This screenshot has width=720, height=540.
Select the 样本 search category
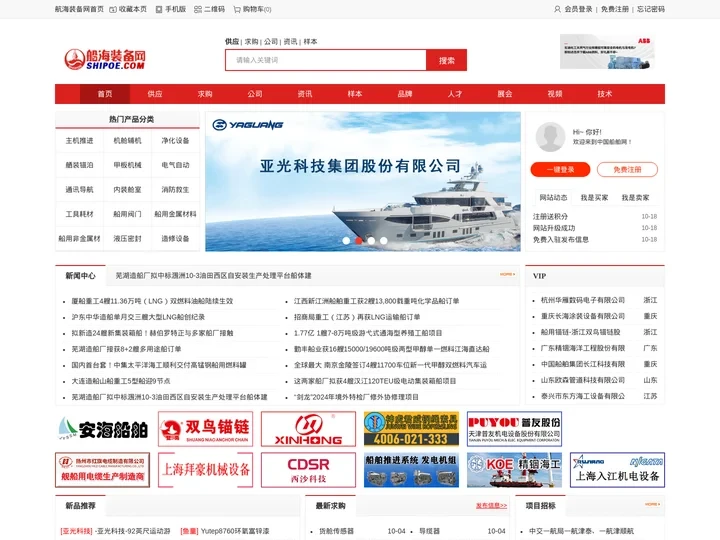[310, 41]
